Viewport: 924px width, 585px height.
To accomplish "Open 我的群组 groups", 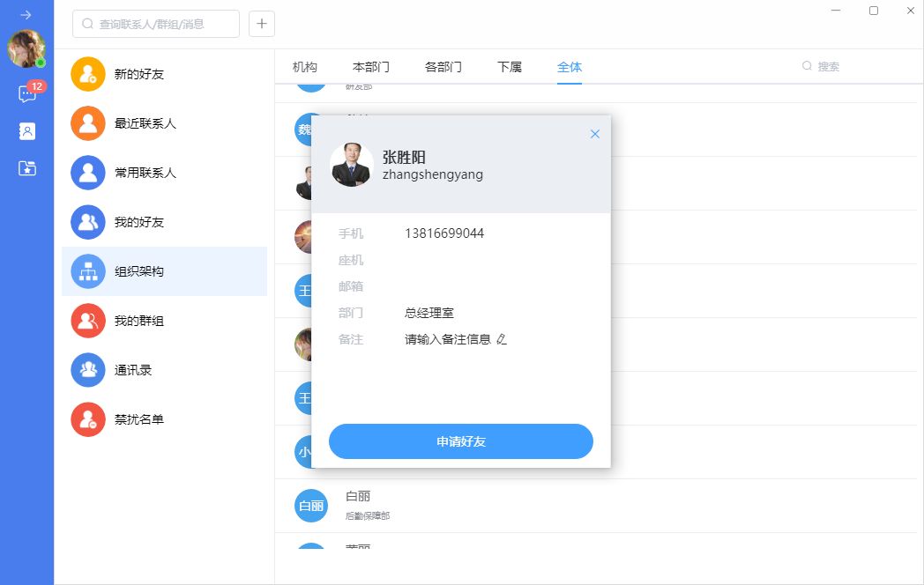I will point(139,321).
